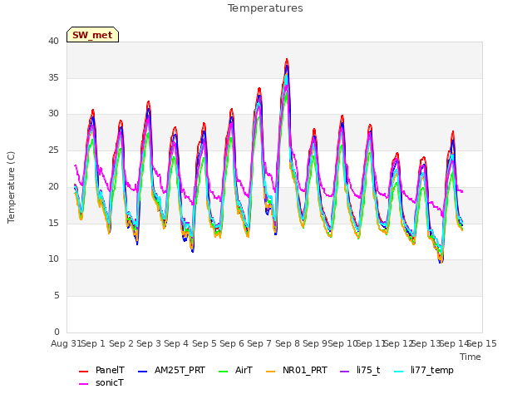Click the AM25T_PRT legend label
This screenshot has width=532, height=399.
point(180,370)
